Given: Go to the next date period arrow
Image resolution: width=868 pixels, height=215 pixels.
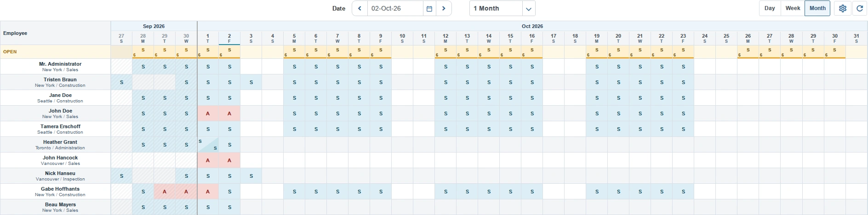Looking at the screenshot, I should (444, 8).
